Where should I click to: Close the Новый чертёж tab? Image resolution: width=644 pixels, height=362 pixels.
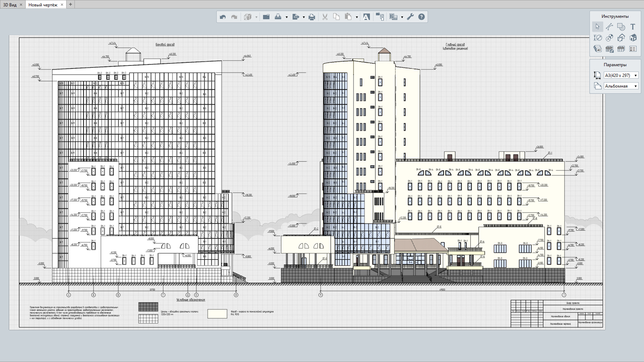coord(62,5)
